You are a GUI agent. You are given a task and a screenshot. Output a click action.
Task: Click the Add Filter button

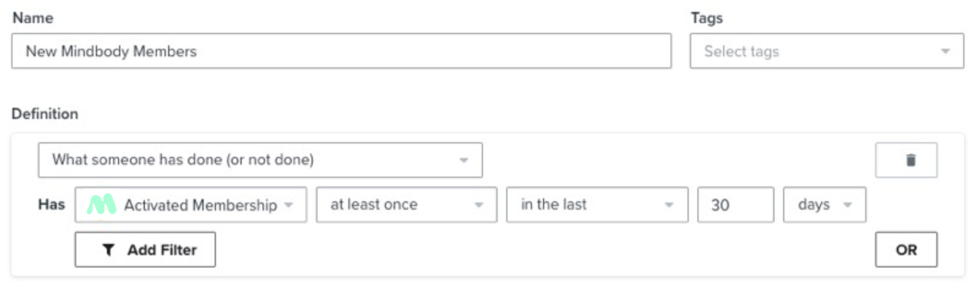[x=145, y=250]
